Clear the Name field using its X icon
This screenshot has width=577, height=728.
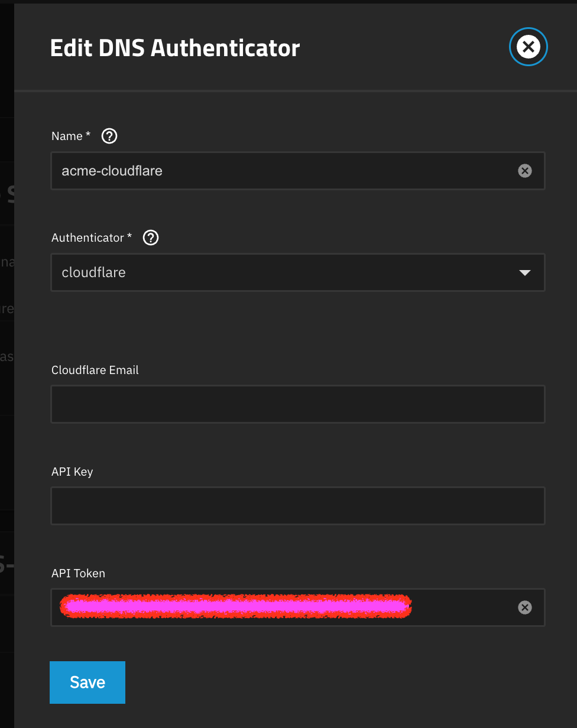524,171
